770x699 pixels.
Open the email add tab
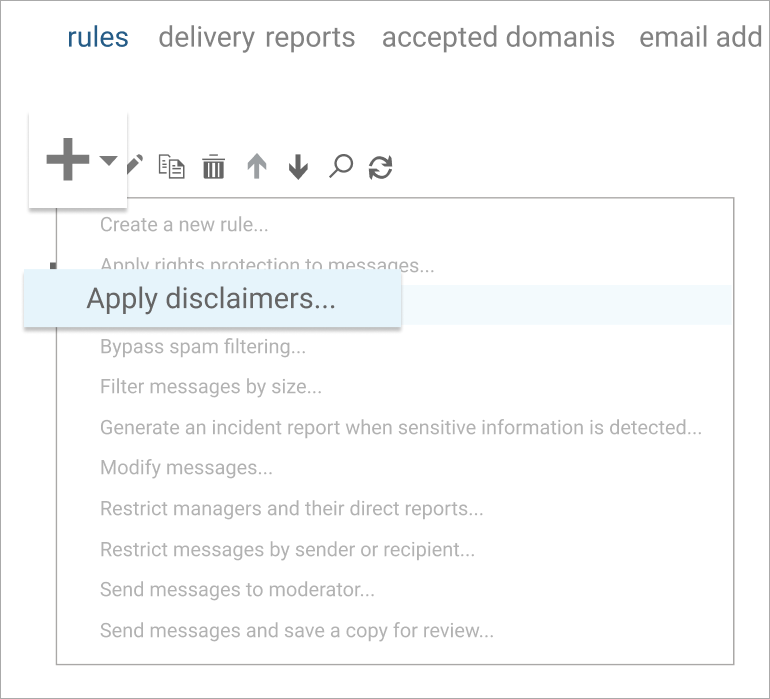coord(701,37)
